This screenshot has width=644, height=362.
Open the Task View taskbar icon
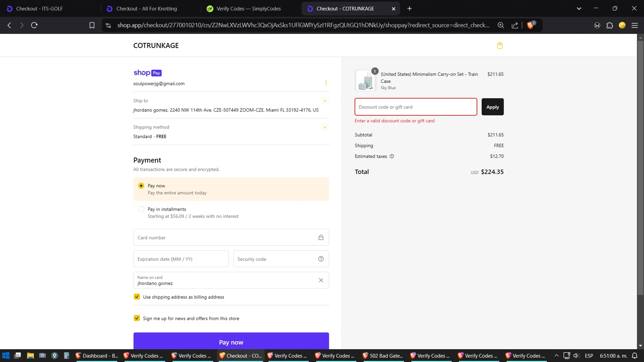click(18, 356)
